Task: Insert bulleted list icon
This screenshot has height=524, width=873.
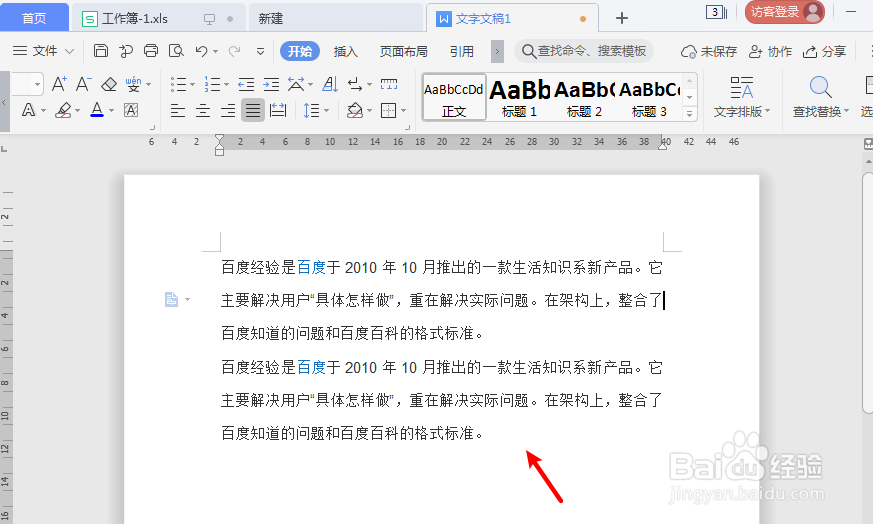Action: click(178, 85)
